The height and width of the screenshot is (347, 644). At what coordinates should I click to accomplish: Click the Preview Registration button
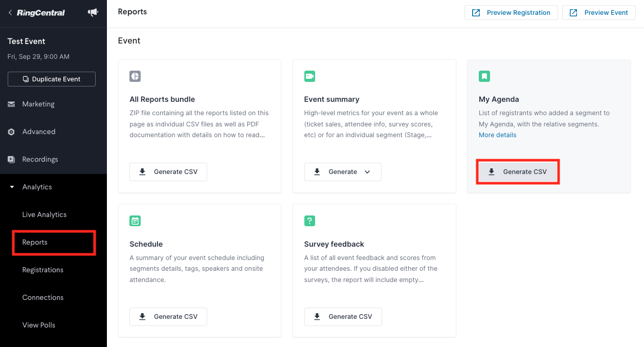[511, 13]
